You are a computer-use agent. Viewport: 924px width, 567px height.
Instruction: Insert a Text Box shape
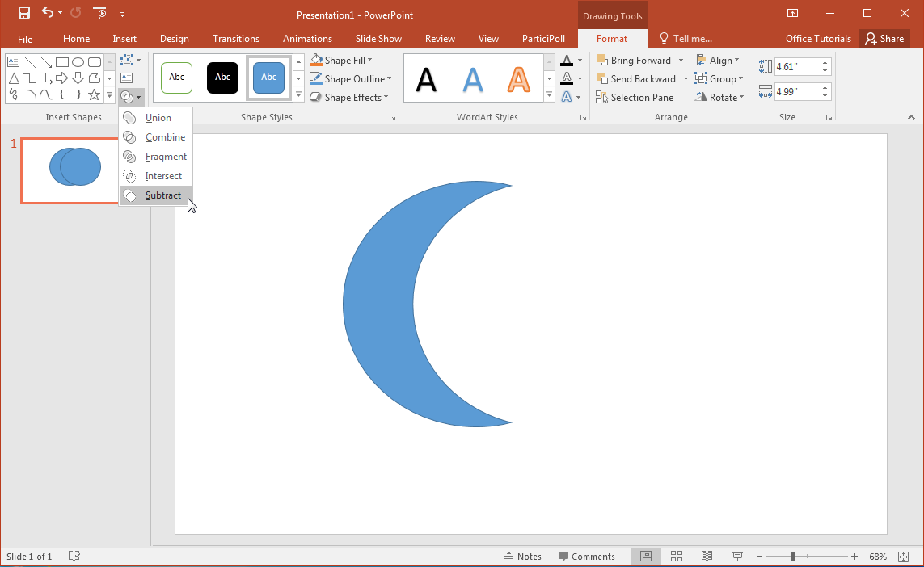point(126,78)
